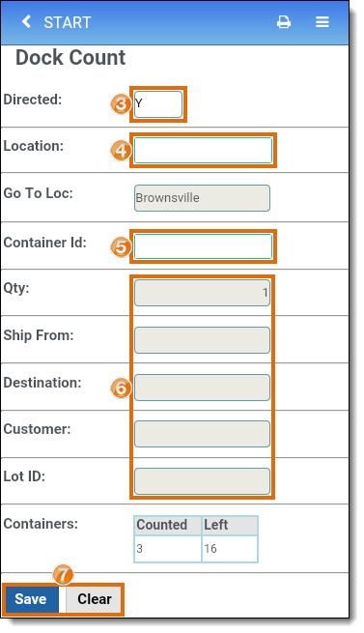Click orange callout badge number 5

(121, 246)
